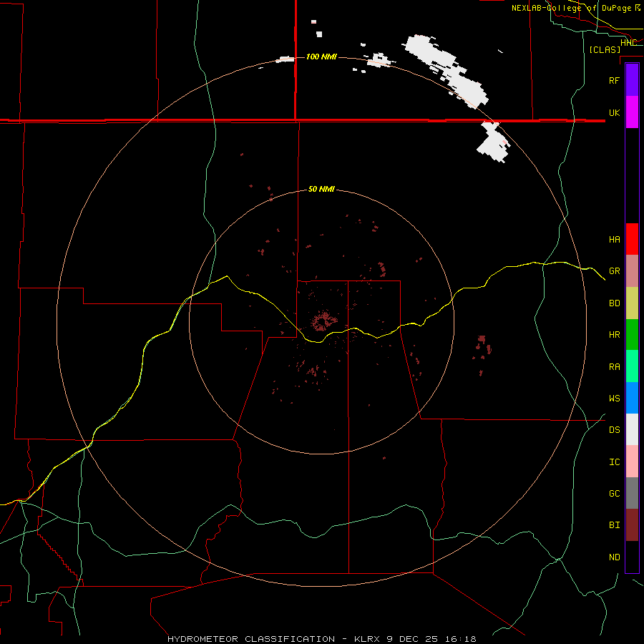
Task: Click the RF legend label
Action: tap(614, 80)
